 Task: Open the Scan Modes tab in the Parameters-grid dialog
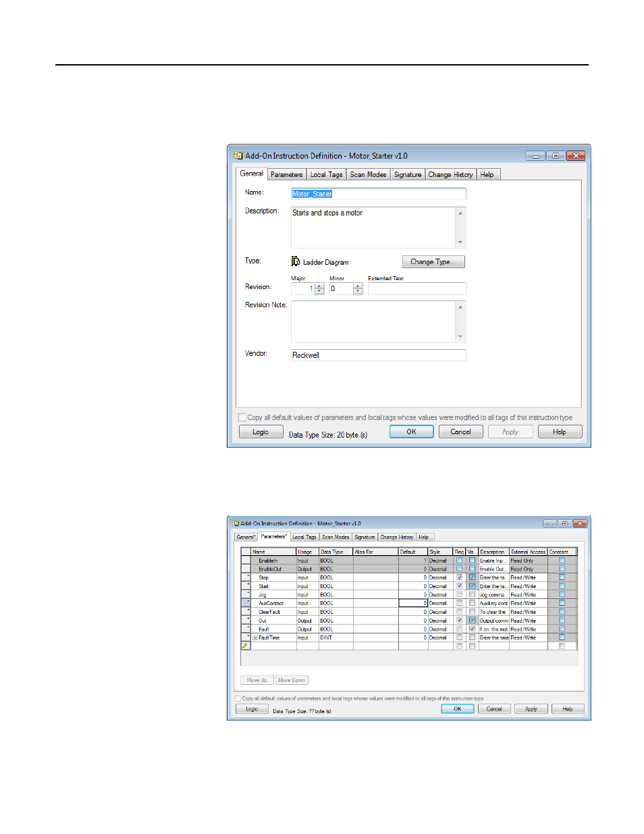click(336, 537)
